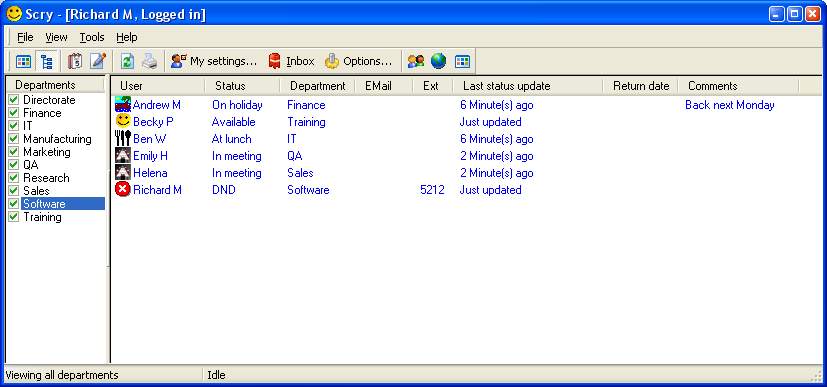Click Richard M's red DND icon
The height and width of the screenshot is (387, 827).
pyautogui.click(x=123, y=189)
